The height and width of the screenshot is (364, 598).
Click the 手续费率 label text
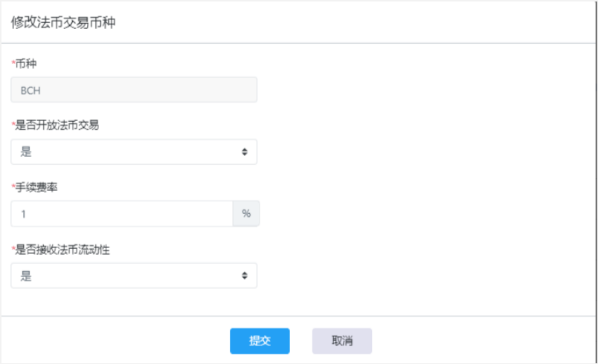click(36, 187)
